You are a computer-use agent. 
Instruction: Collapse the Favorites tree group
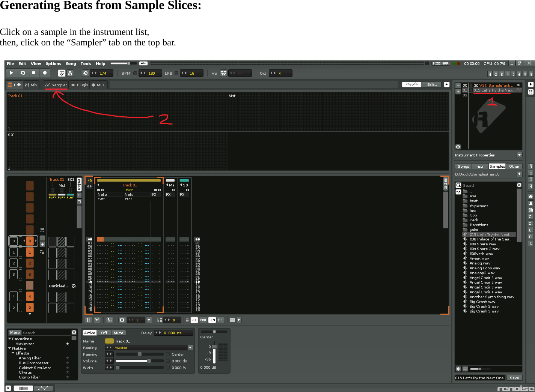coord(10,339)
